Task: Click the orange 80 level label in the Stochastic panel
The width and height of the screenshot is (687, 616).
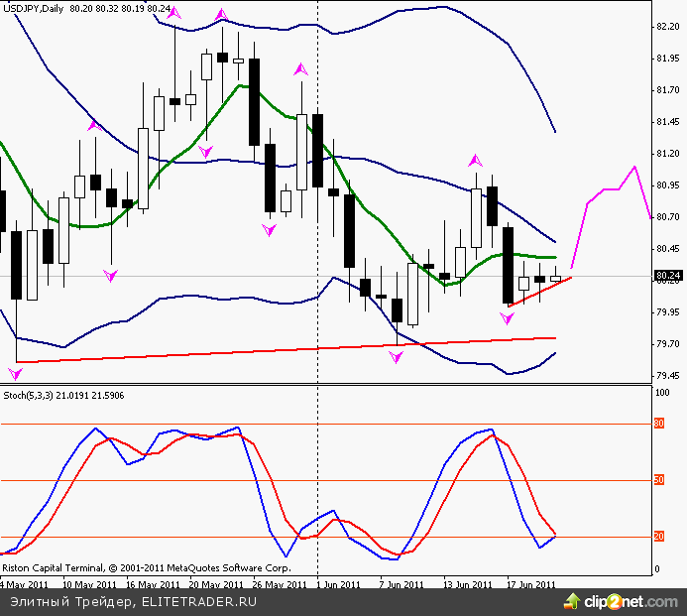Action: pos(657,425)
